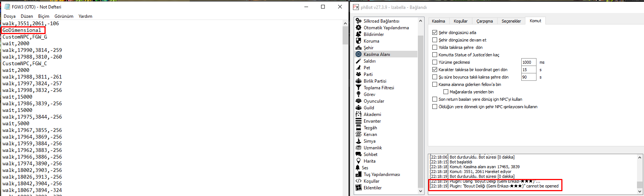Click the Silkroad Bağlantısı icon in sidebar

(x=359, y=21)
